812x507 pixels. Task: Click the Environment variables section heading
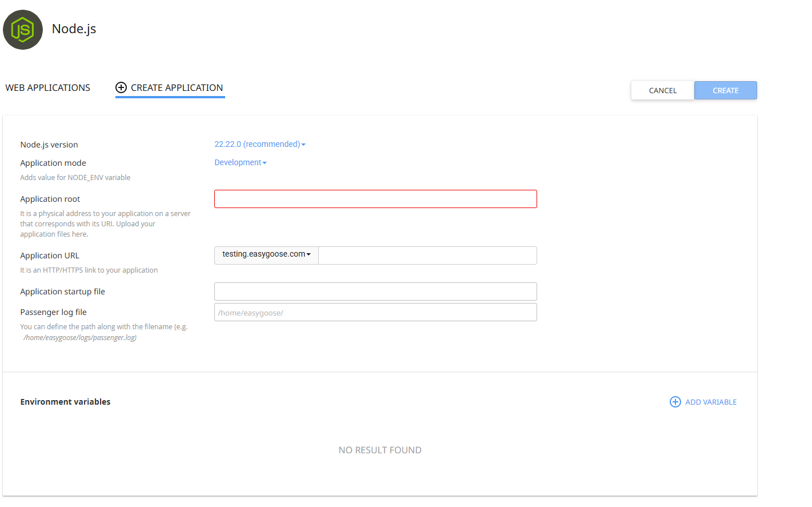pos(65,401)
